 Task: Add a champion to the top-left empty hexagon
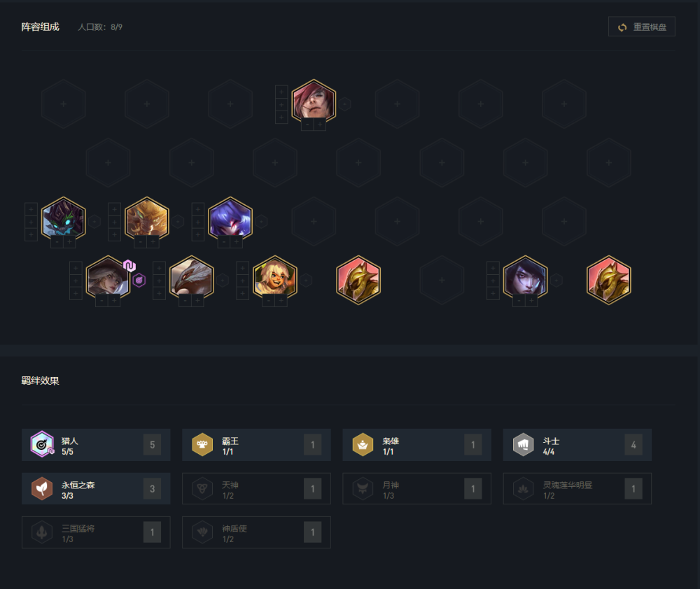click(64, 104)
